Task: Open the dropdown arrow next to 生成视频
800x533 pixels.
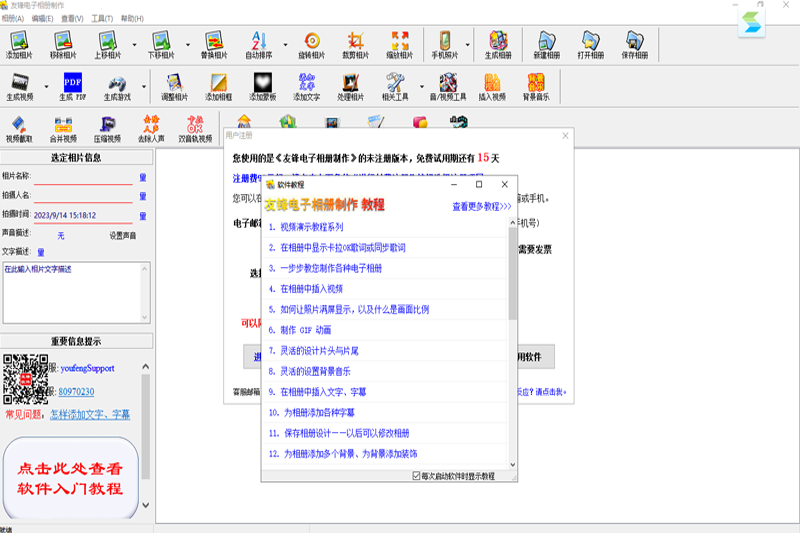Action: click(46, 87)
